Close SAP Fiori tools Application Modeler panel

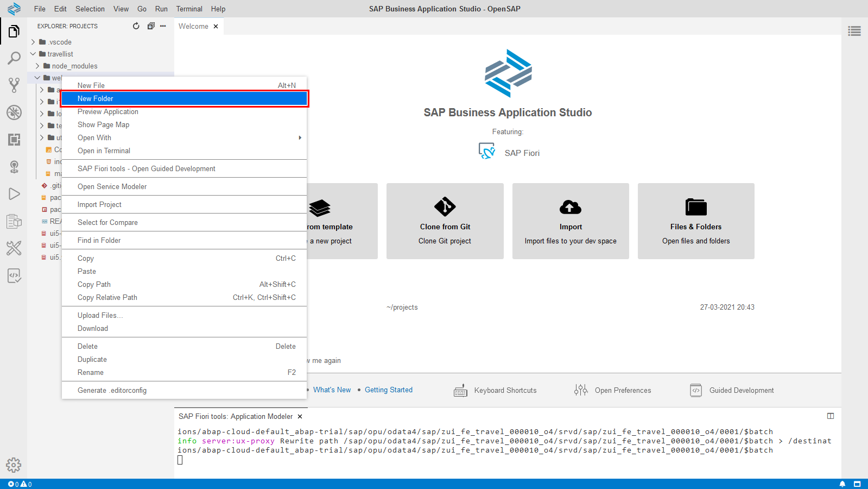pyautogui.click(x=300, y=417)
